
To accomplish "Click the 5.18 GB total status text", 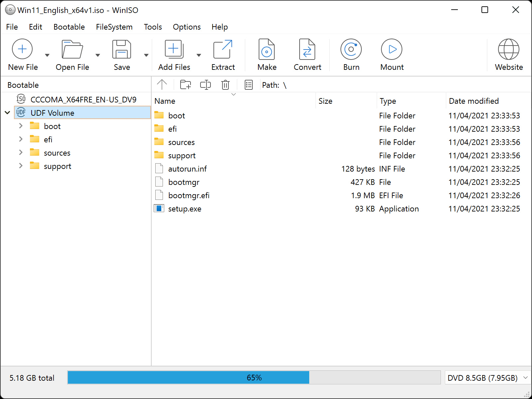I will point(32,378).
